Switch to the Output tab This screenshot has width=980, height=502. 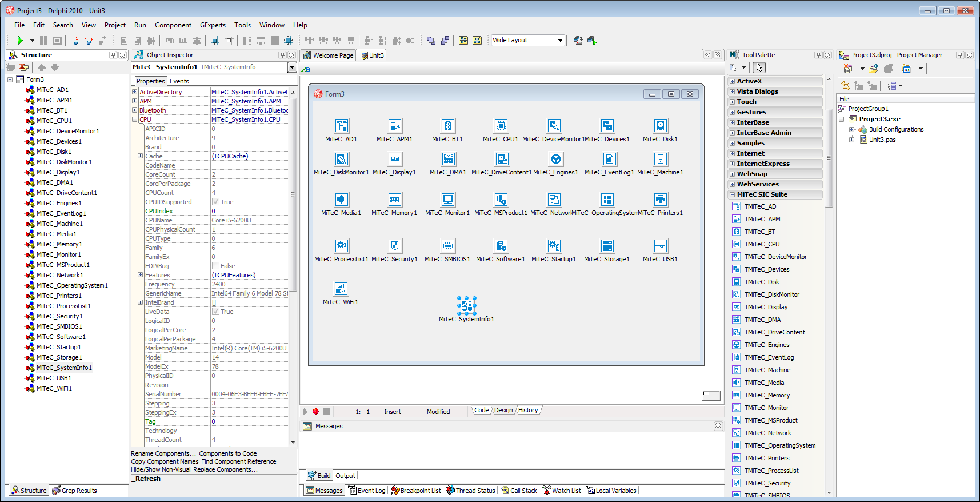tap(345, 476)
